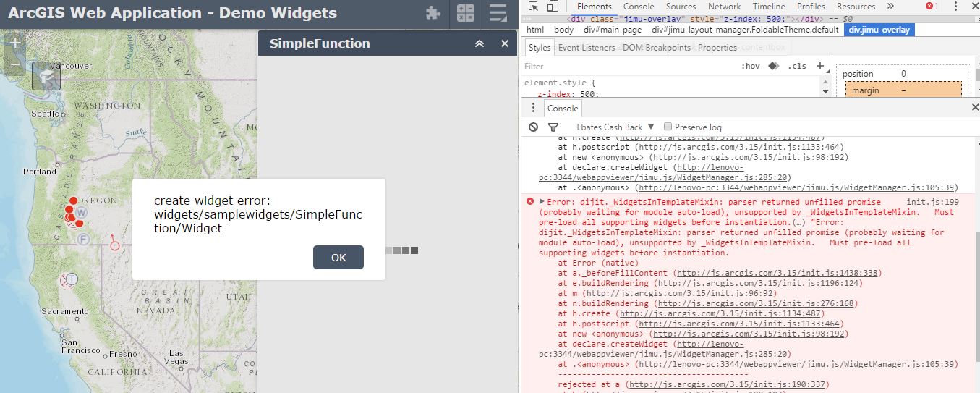Screen dimensions: 980x393
Task: Show more DevTools tabs with double arrow
Action: pos(889,6)
